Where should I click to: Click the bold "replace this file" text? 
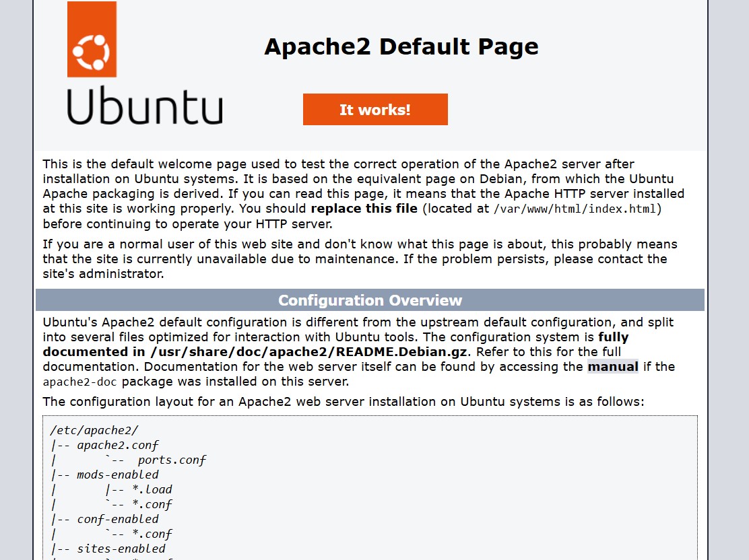pyautogui.click(x=364, y=209)
